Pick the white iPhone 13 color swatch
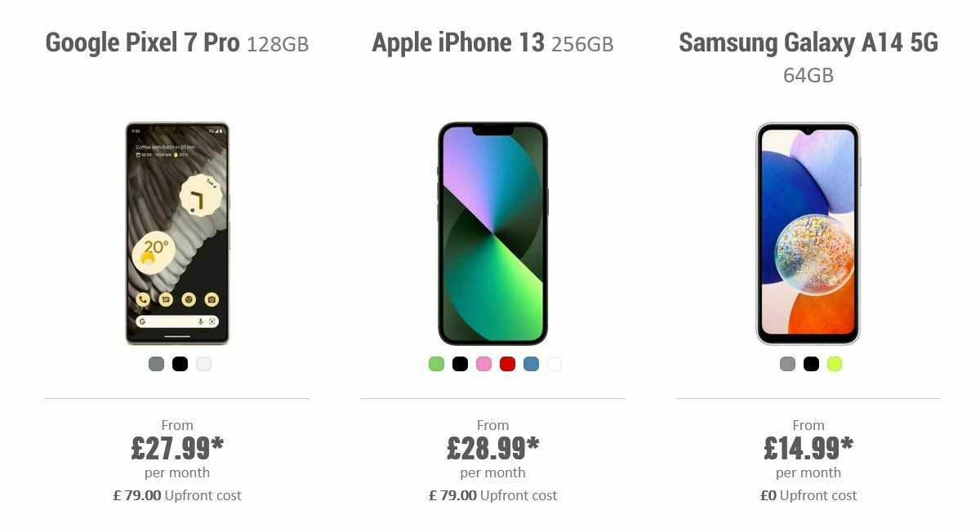 pyautogui.click(x=554, y=364)
